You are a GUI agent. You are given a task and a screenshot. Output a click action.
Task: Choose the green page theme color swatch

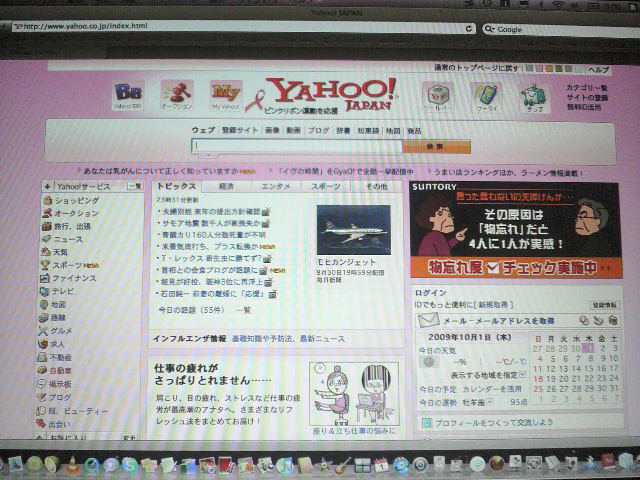click(x=559, y=69)
